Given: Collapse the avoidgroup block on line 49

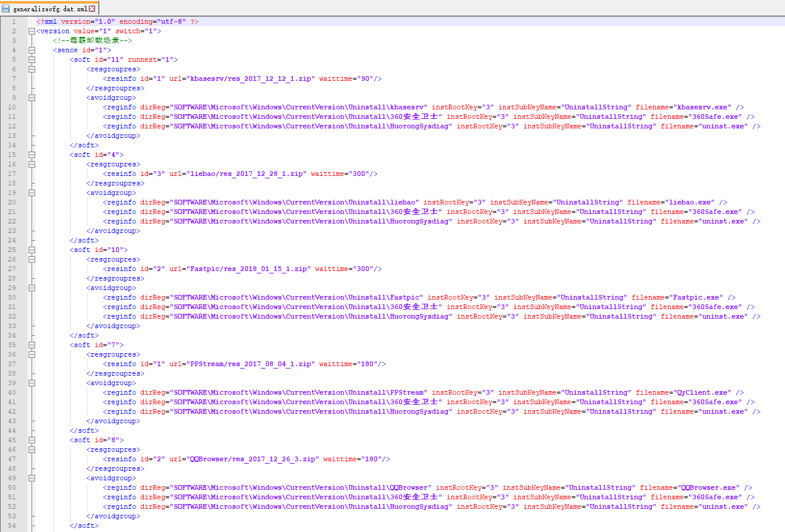Looking at the screenshot, I should pos(31,478).
